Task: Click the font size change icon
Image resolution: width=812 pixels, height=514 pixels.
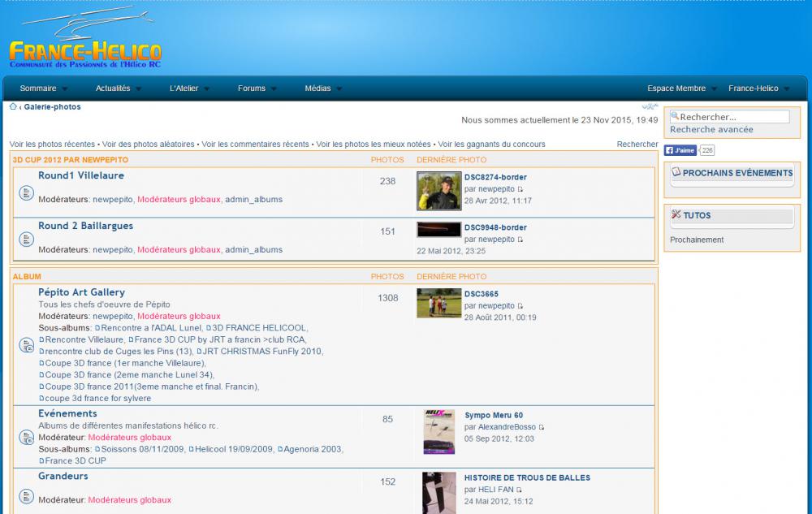Action: (x=650, y=106)
